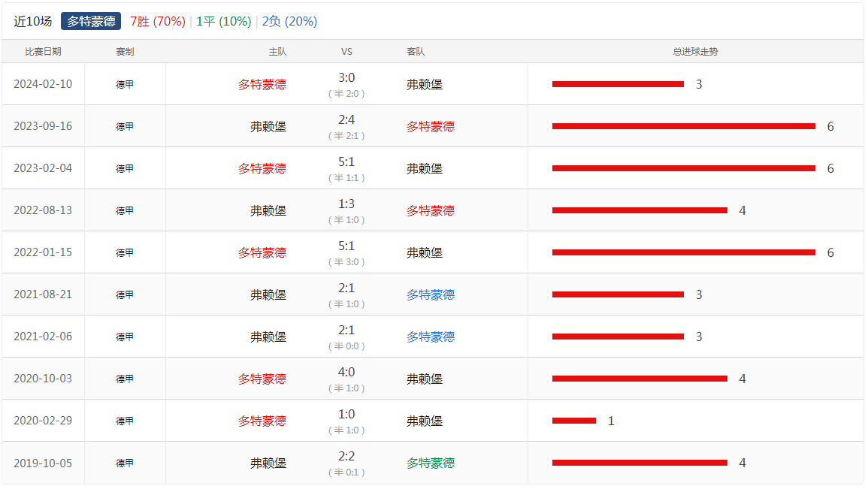Viewport: 868px width, 489px height.
Task: Open blue 多特蒙德 away team in 2021-02-06 row
Action: 431,337
